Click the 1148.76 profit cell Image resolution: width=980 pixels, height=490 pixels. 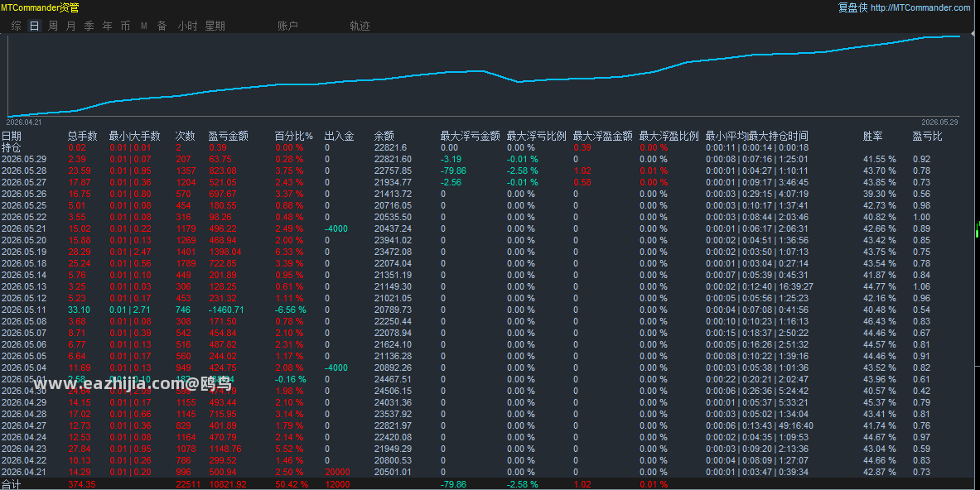coord(225,449)
